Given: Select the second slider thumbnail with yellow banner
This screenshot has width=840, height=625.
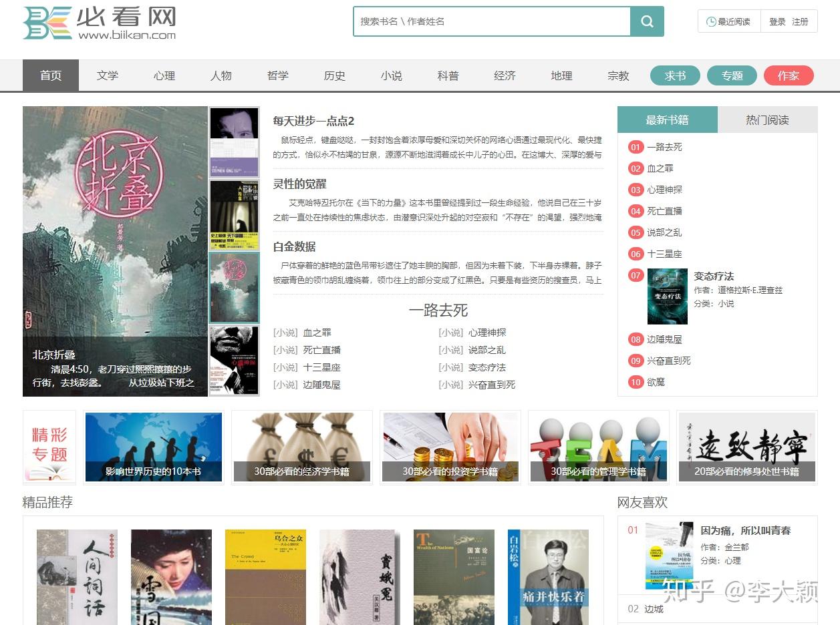Looking at the screenshot, I should click(234, 214).
